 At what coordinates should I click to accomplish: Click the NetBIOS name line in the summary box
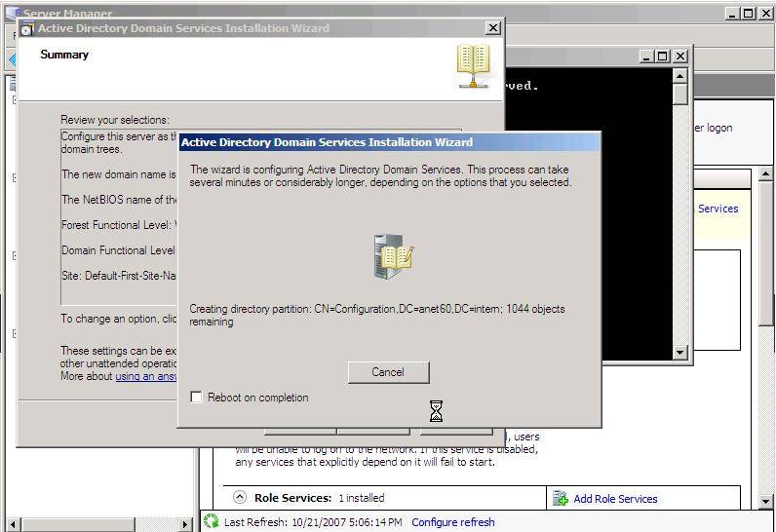(x=119, y=200)
